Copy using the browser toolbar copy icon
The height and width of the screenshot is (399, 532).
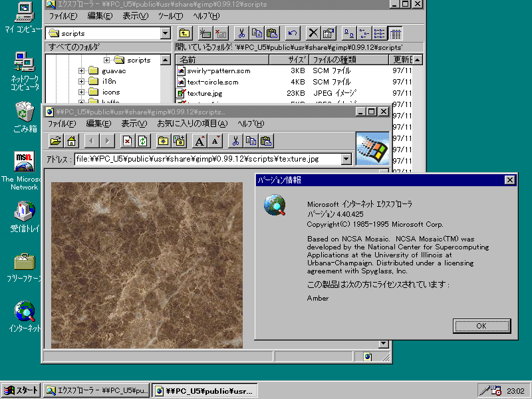point(251,141)
